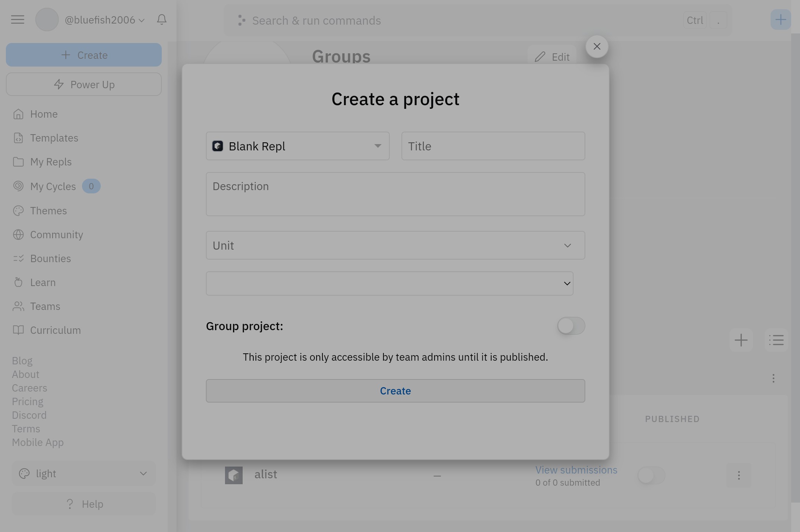Click the Curriculum book icon

coord(18,330)
